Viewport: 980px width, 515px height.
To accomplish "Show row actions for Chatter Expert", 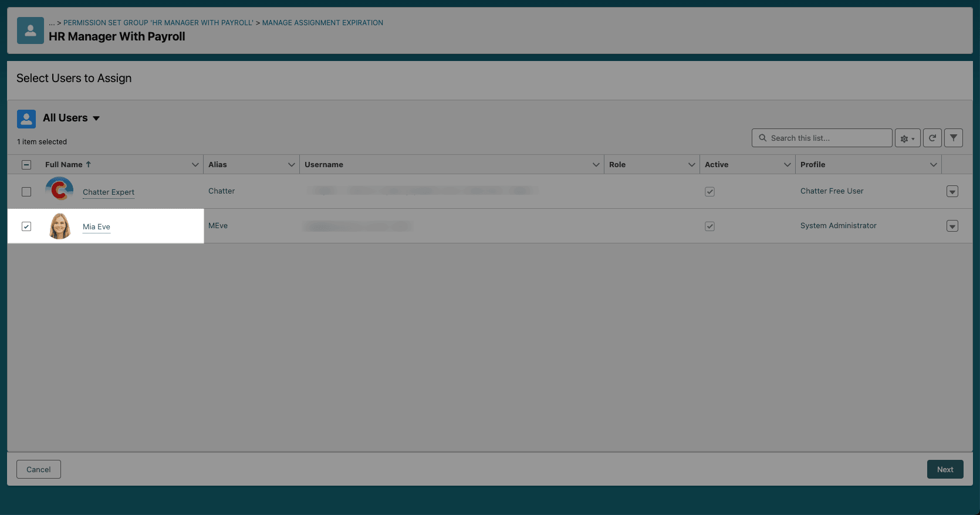I will 952,192.
